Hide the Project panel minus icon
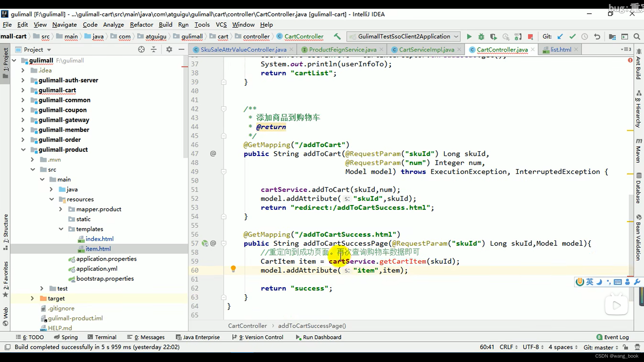644x362 pixels. (x=181, y=50)
